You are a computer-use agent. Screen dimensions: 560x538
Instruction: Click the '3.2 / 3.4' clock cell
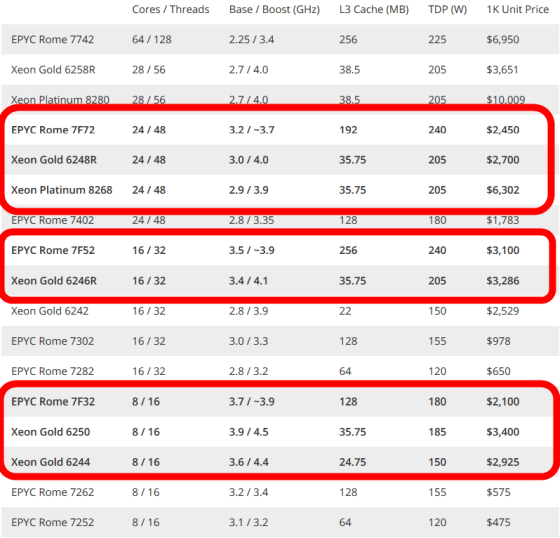point(249,492)
